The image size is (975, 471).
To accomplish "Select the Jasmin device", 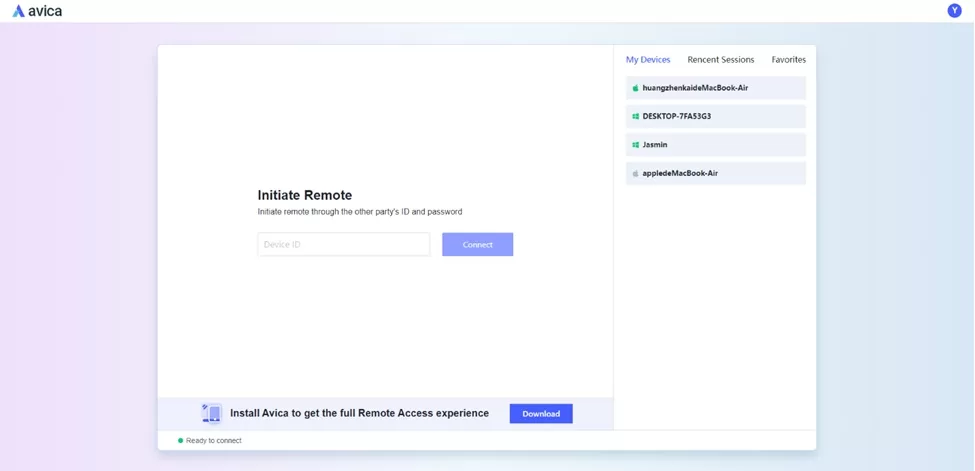I will click(x=716, y=145).
